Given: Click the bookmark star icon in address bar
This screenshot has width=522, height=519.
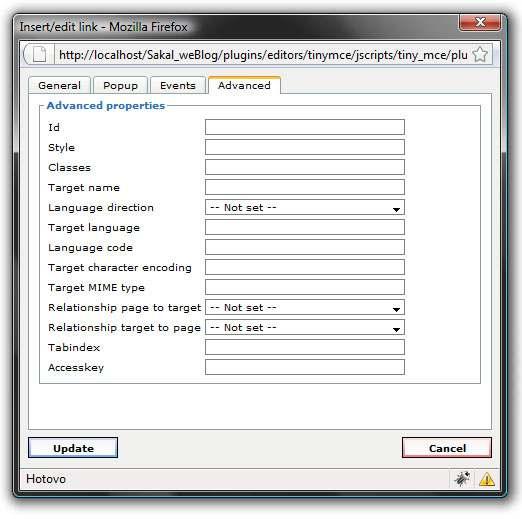Looking at the screenshot, I should [x=480, y=54].
